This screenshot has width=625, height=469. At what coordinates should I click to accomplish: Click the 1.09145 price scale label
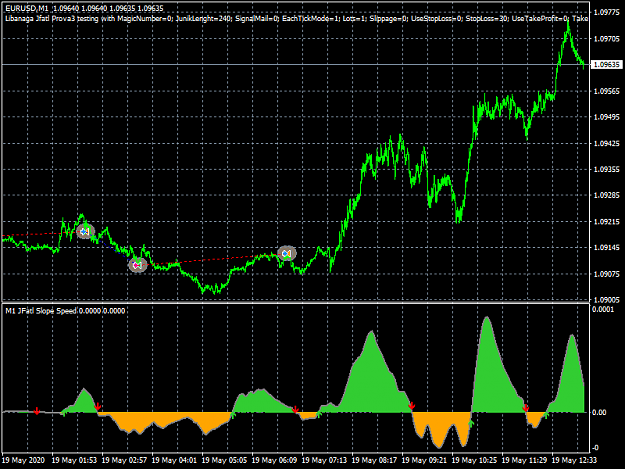coord(607,247)
